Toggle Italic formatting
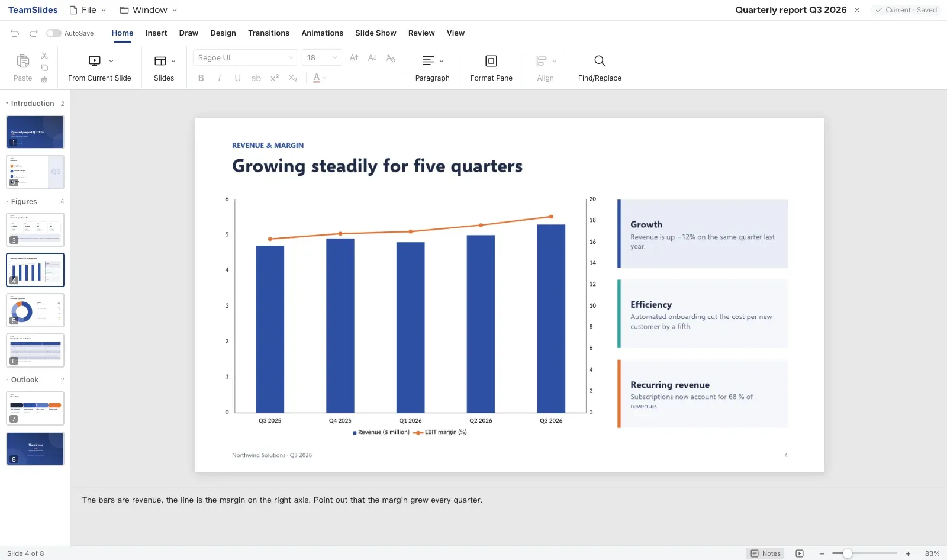 [220, 78]
